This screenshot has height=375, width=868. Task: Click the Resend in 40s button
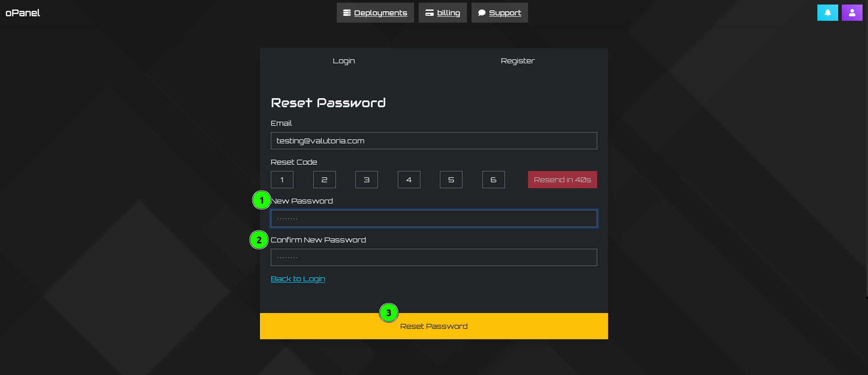(562, 180)
